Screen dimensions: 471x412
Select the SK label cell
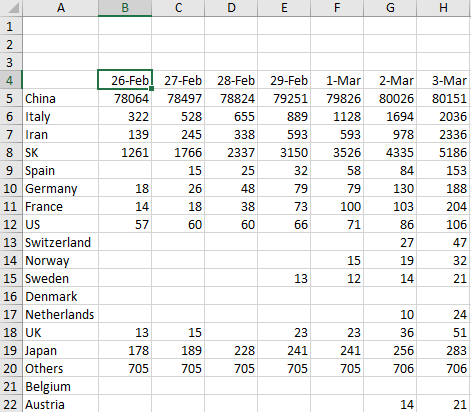[x=61, y=152]
